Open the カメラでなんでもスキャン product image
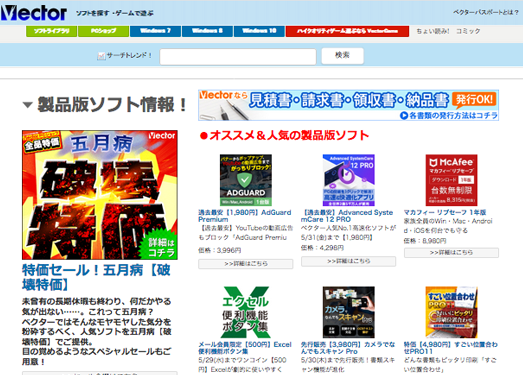Screen dimensions: 523x375 pos(349,312)
